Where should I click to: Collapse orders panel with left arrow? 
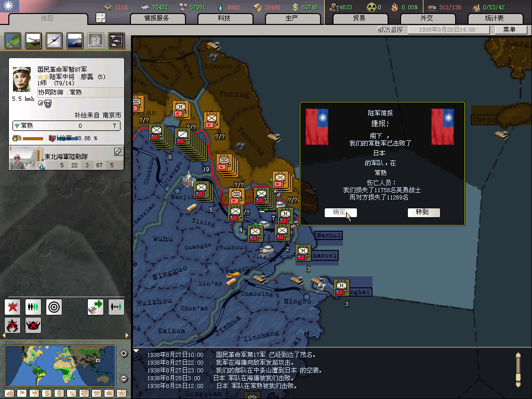point(3,336)
